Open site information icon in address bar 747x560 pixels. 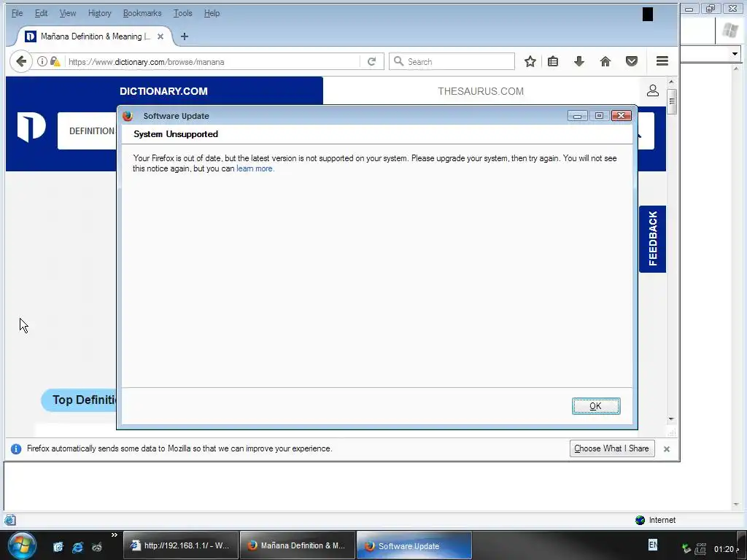pos(42,61)
